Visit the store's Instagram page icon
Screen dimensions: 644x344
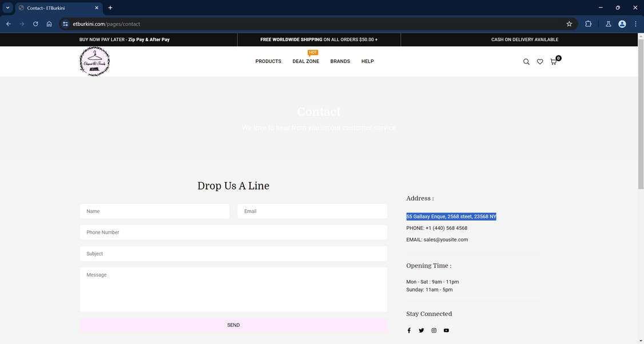click(x=434, y=330)
